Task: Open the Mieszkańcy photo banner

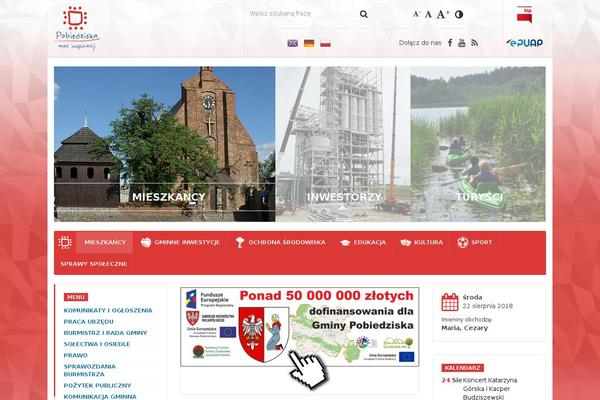Action: [165, 144]
